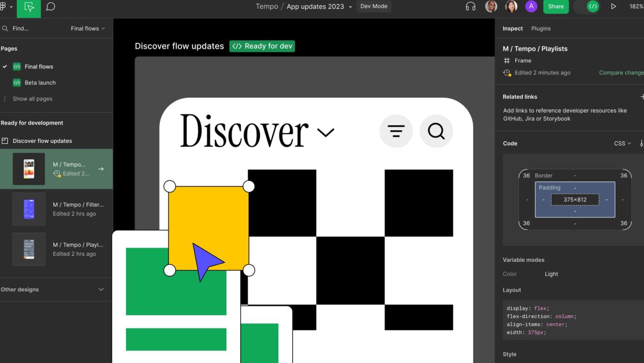Click the filter icon in Discover header
This screenshot has width=644, height=363.
(396, 131)
